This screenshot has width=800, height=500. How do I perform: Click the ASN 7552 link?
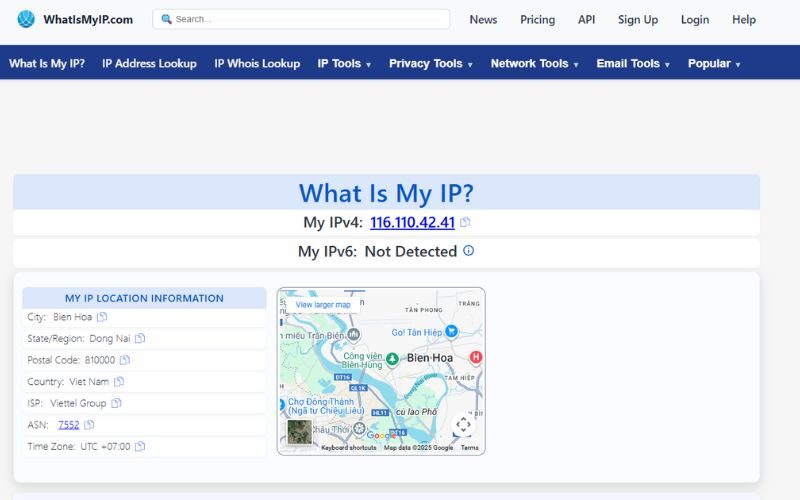coord(68,424)
